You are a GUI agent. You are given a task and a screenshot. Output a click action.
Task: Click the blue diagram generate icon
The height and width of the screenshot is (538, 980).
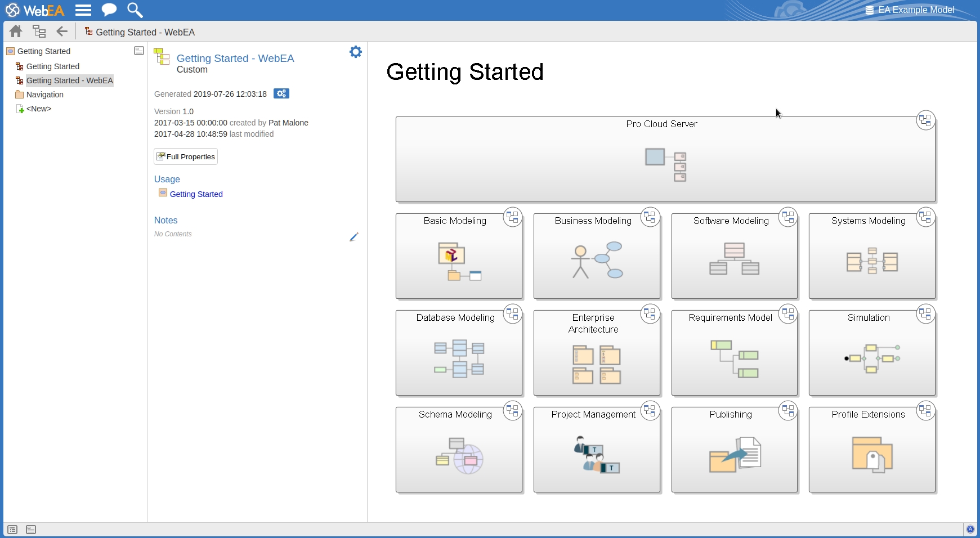(x=281, y=93)
